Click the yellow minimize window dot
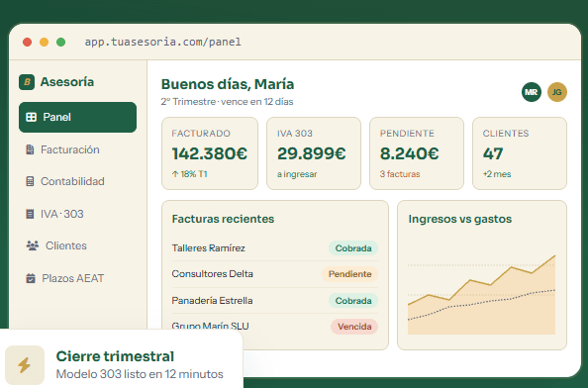 point(44,42)
